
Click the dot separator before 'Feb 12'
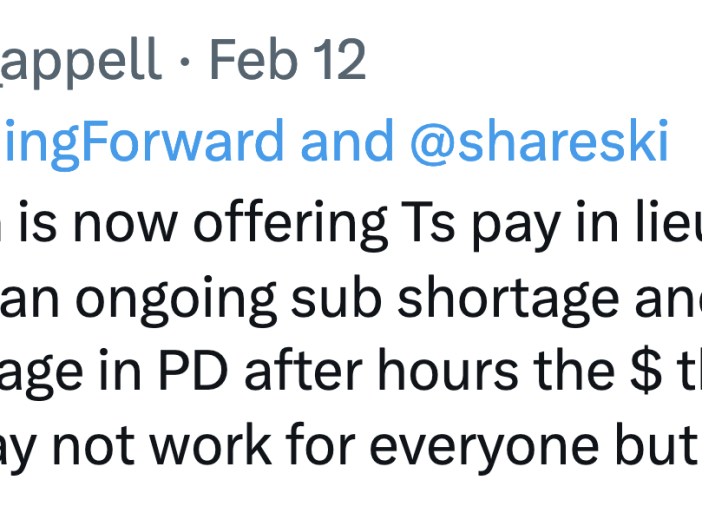(185, 62)
